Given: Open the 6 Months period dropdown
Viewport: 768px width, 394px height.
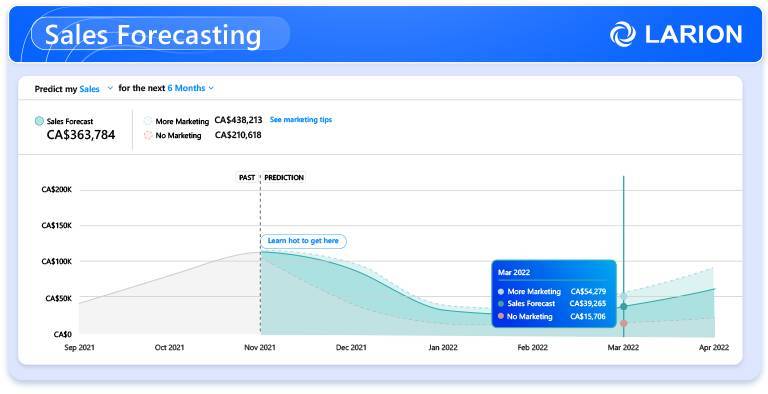Looking at the screenshot, I should click(x=191, y=88).
